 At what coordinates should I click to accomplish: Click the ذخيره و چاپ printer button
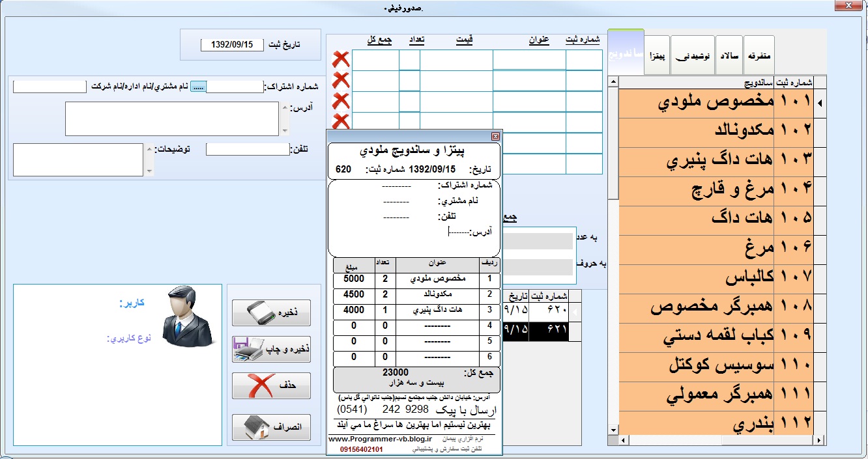pyautogui.click(x=271, y=350)
